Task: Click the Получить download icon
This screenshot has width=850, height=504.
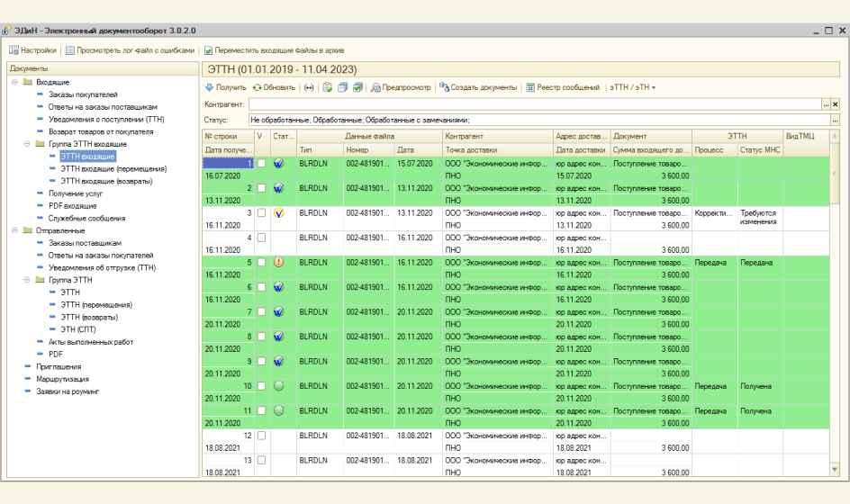Action: (210, 87)
